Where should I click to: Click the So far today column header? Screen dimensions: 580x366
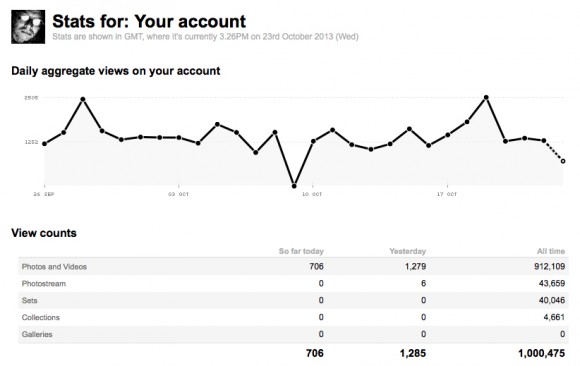[x=301, y=251]
